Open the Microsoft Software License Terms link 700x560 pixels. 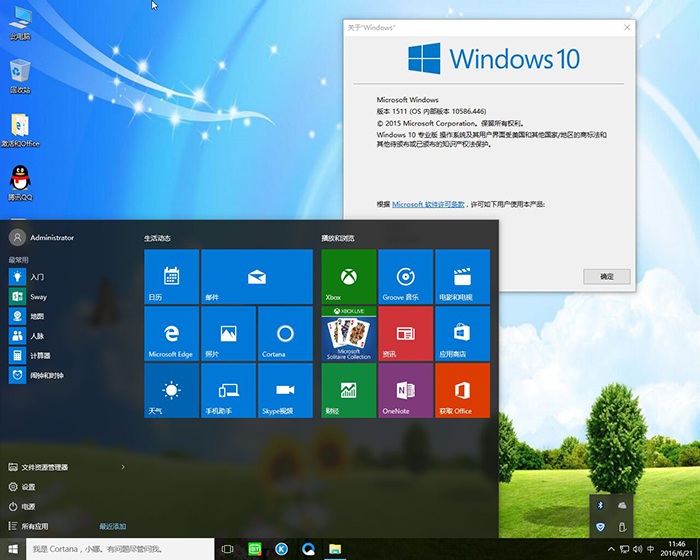(428, 203)
